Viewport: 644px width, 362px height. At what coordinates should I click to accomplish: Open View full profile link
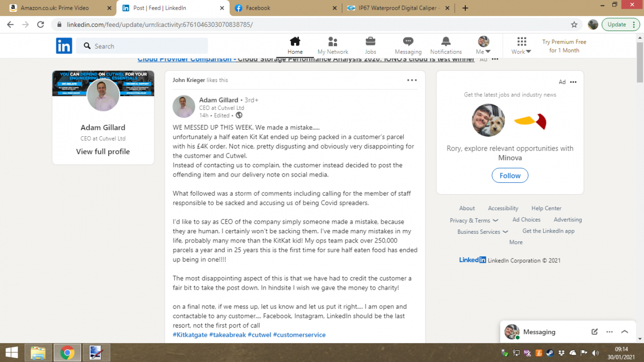point(103,152)
